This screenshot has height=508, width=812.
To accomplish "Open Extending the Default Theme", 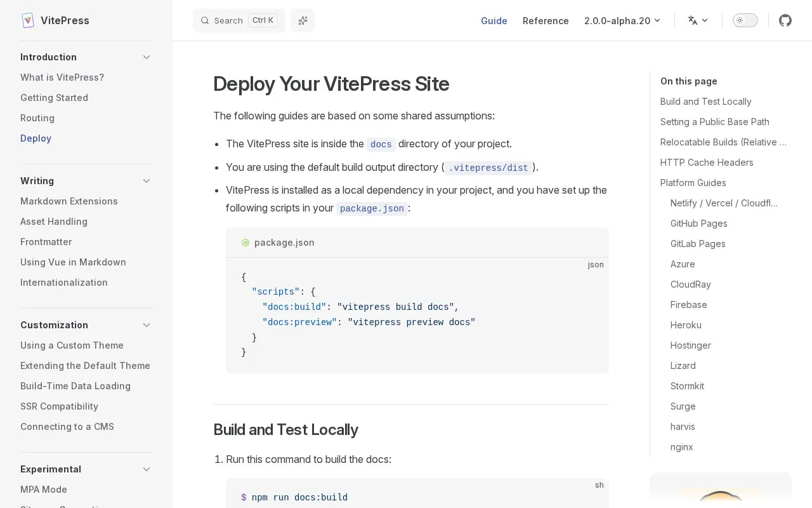I will 85,366.
